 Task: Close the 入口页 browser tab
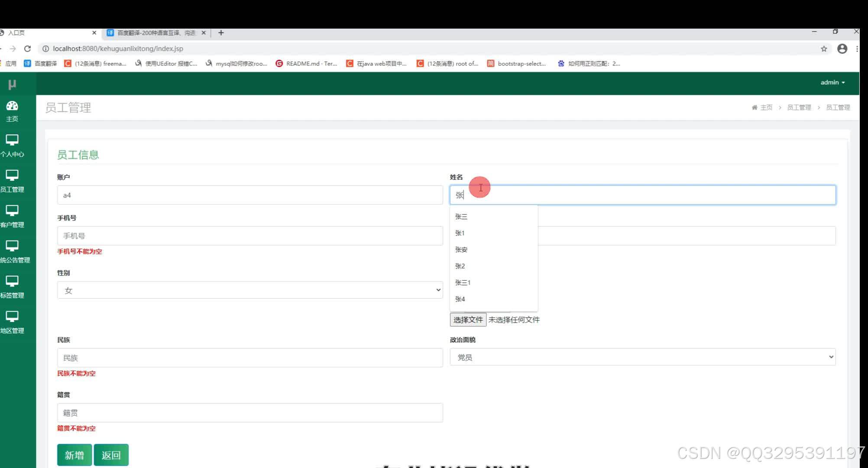pos(94,32)
